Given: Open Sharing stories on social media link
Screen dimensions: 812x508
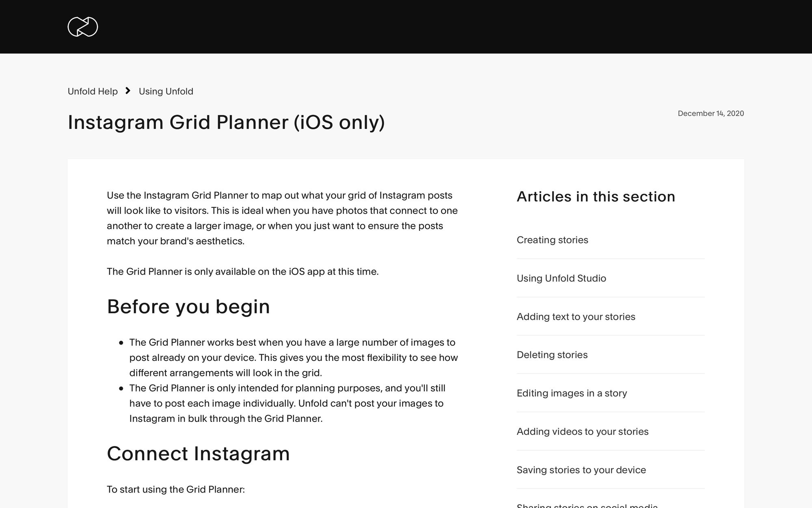Looking at the screenshot, I should (587, 505).
